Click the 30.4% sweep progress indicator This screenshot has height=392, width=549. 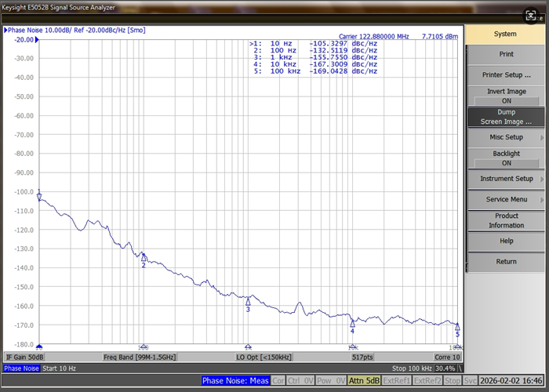[446, 368]
